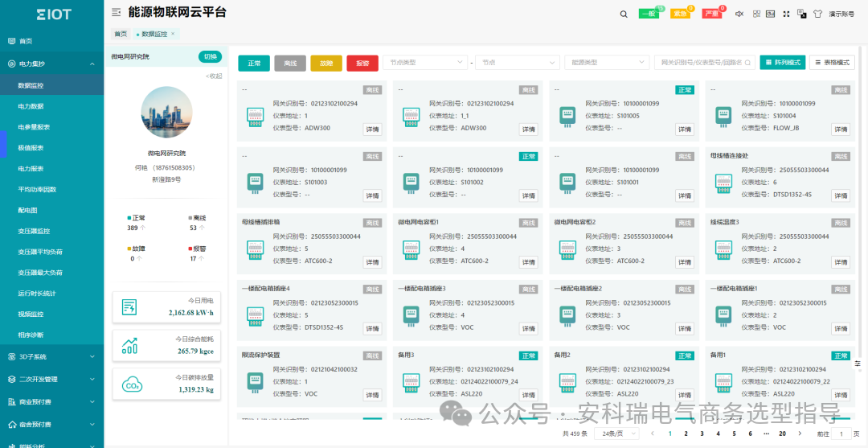The image size is (868, 448).
Task: Open 视频监控 in the sidebar
Action: pos(51,314)
